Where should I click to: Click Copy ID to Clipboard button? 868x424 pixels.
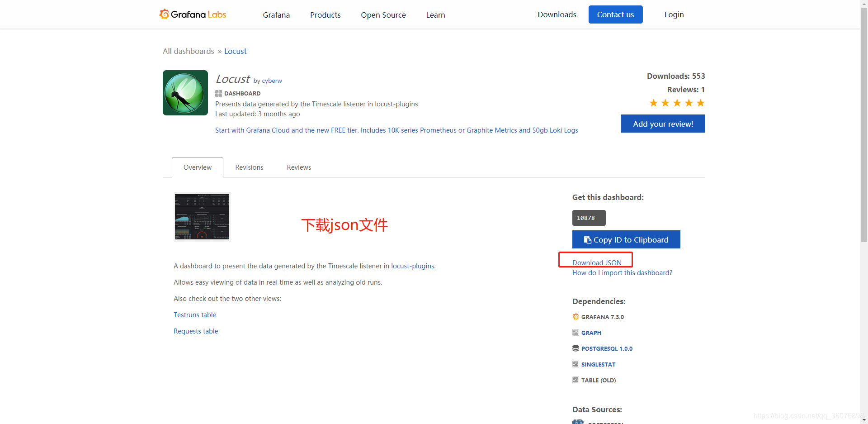[626, 239]
